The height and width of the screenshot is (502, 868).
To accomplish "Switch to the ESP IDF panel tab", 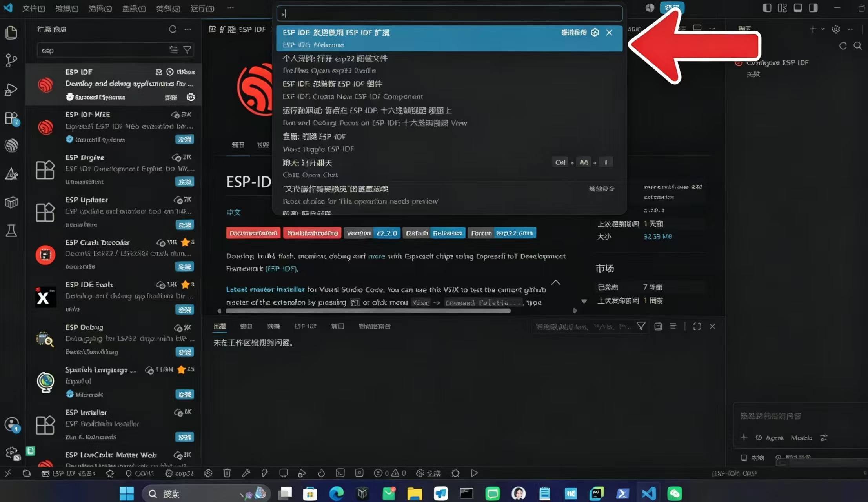I will pos(306,326).
